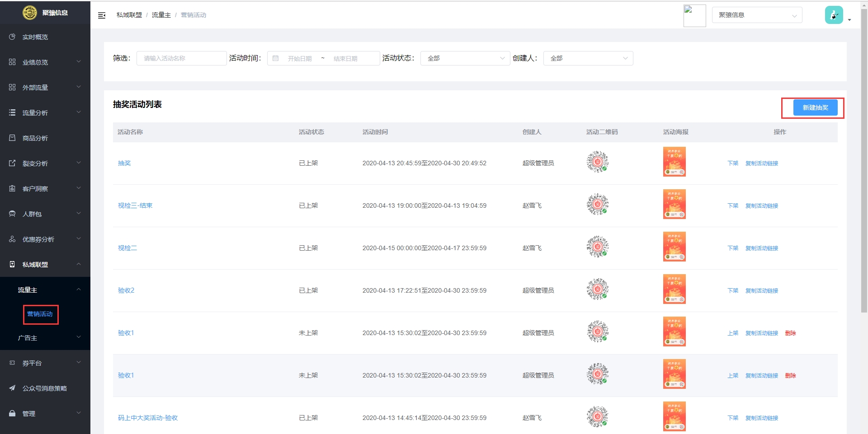Click 删除 for first 验收1 row
This screenshot has height=434, width=868.
pyautogui.click(x=790, y=333)
